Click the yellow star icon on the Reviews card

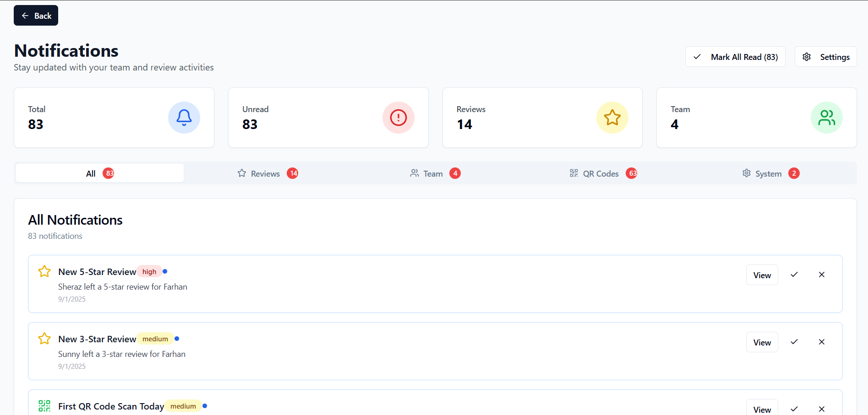pyautogui.click(x=612, y=118)
